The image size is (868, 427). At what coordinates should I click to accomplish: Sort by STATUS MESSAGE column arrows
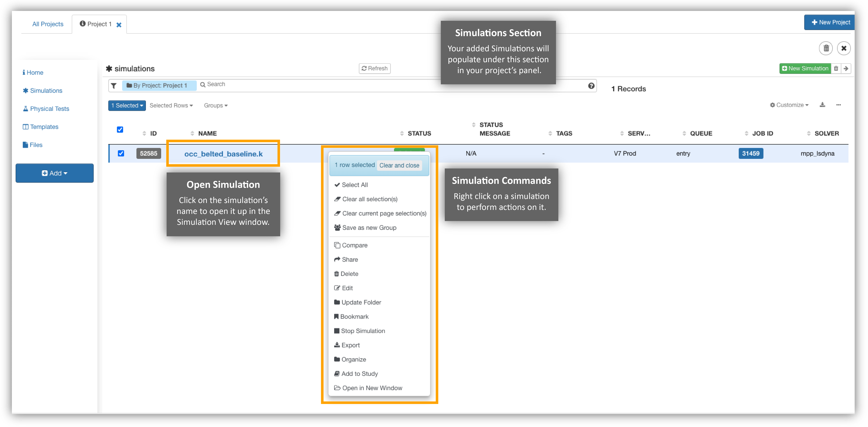click(x=474, y=125)
